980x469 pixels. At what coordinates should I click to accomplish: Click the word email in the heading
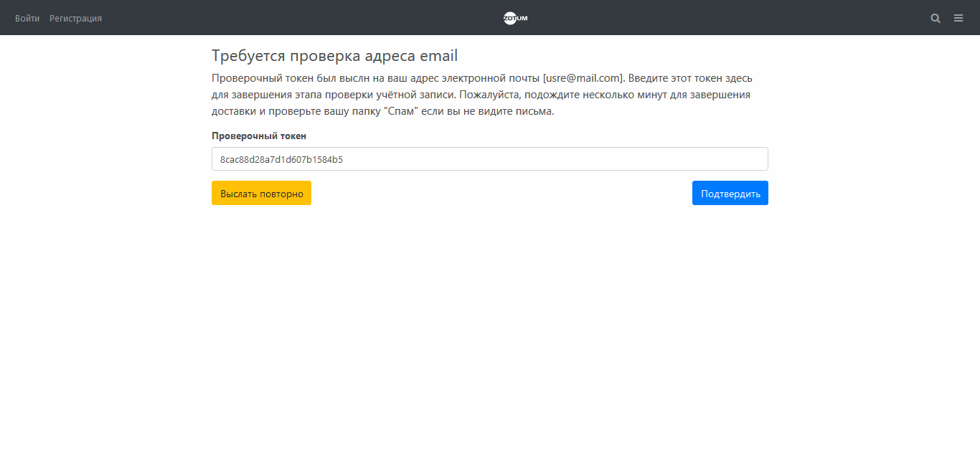[x=438, y=56]
